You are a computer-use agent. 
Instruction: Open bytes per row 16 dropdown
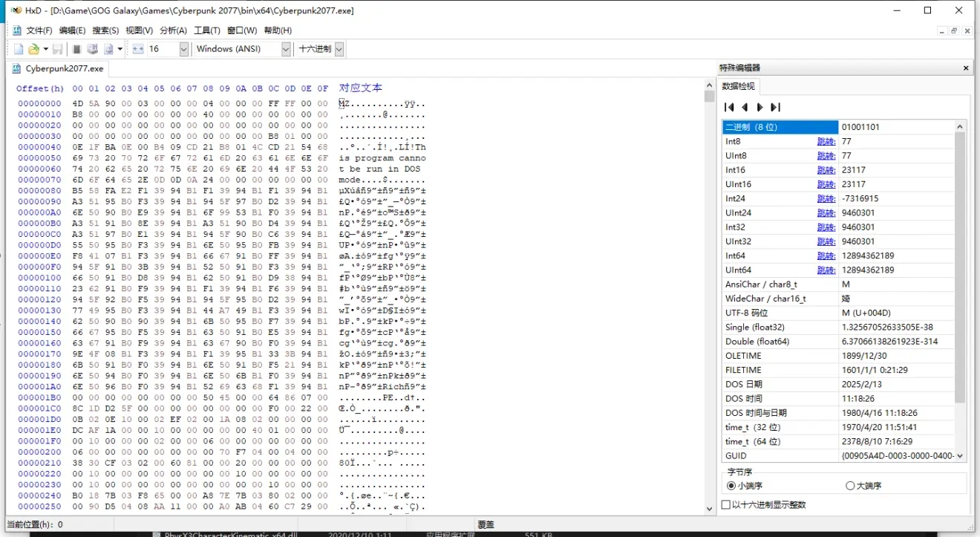coord(184,49)
